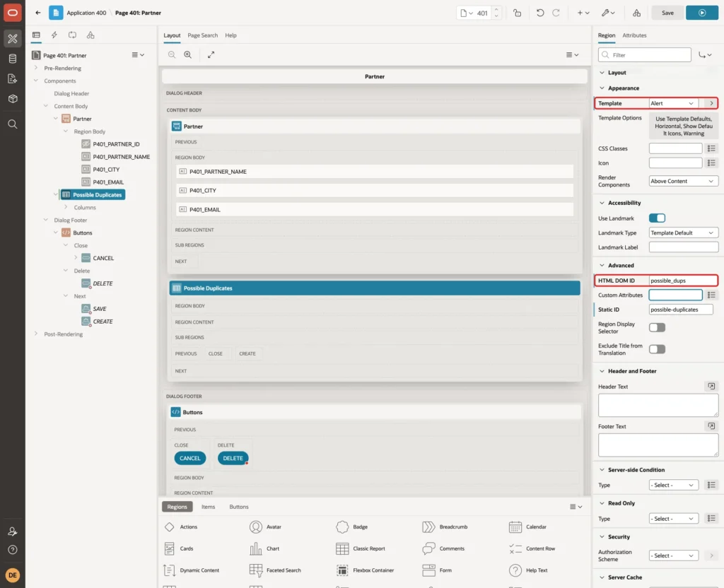The image size is (724, 588).
Task: Expand Pre-Rendering tree node
Action: [35, 68]
